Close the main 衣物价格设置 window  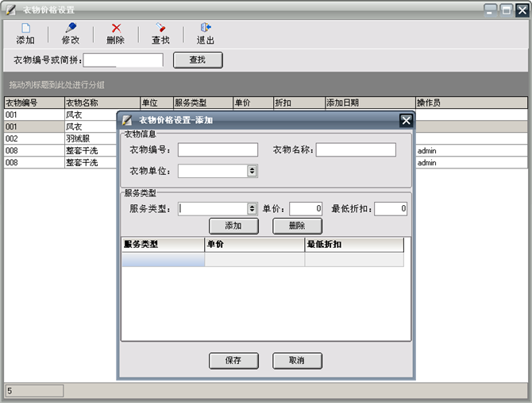tap(522, 10)
